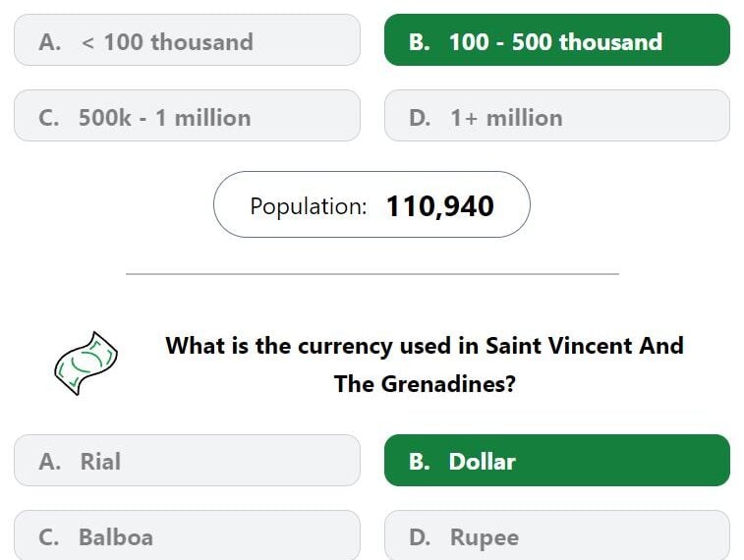Select the Rupee answer option
The image size is (744, 560).
[557, 535]
